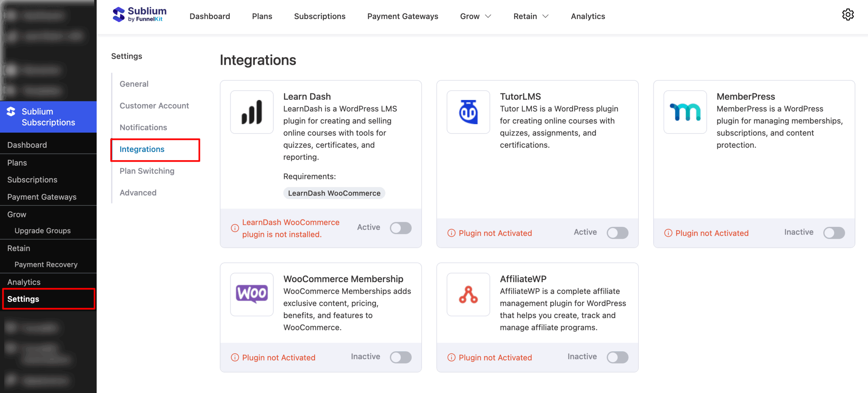This screenshot has width=868, height=393.
Task: Open the Plan Switching settings section
Action: (x=147, y=171)
